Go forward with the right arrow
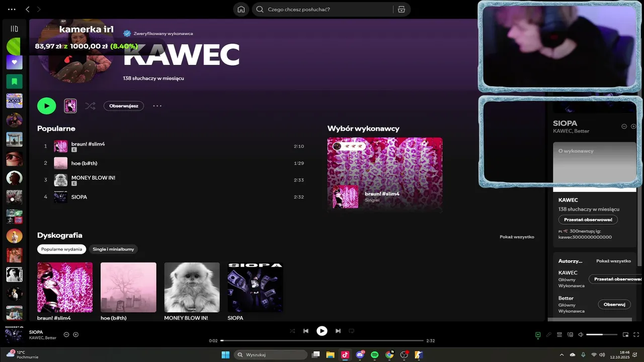The image size is (644, 362). click(x=39, y=9)
